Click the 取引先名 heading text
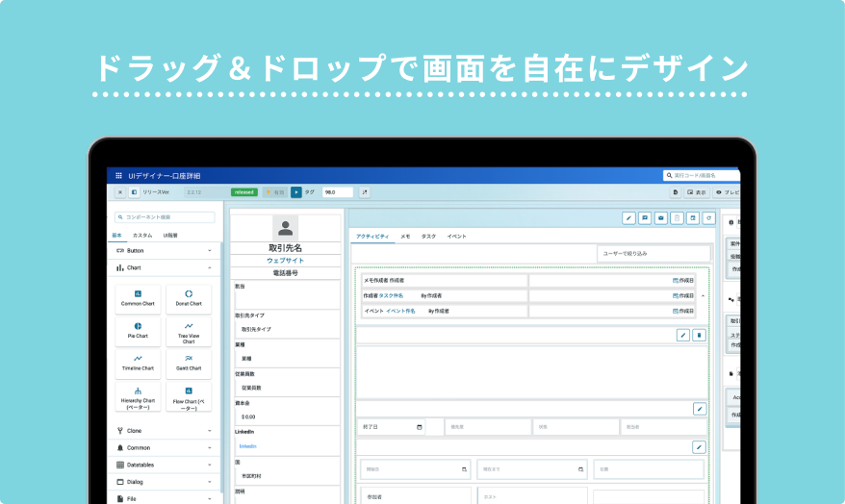Screen dimensions: 845x504 point(286,248)
